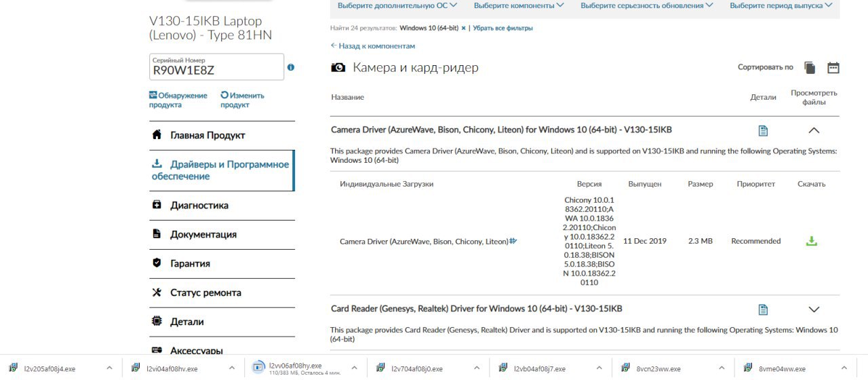Click Change product link
The height and width of the screenshot is (380, 868).
(243, 100)
